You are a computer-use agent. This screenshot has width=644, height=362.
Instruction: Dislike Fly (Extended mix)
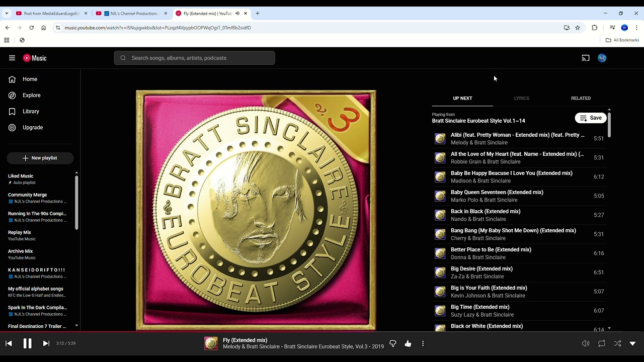393,343
